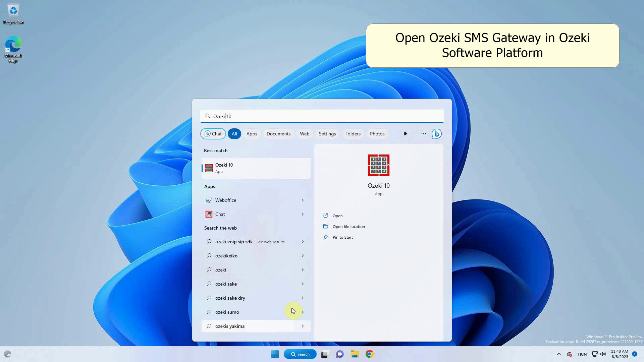The image size is (644, 362).
Task: Click into the search text field
Action: 322,116
